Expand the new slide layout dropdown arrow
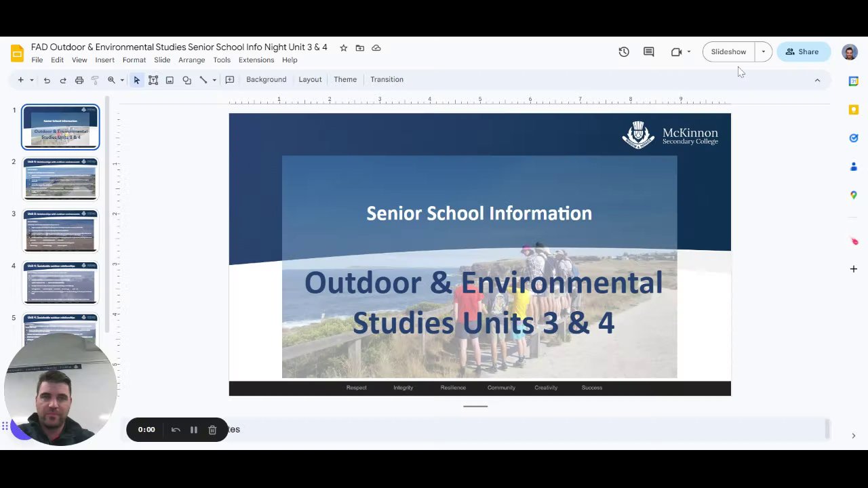This screenshot has width=868, height=488. [31, 80]
